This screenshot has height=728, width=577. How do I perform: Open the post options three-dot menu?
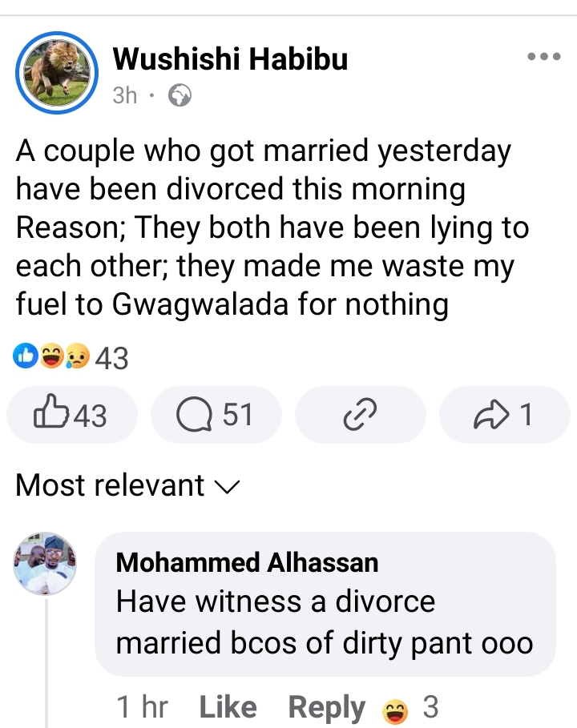tap(543, 58)
